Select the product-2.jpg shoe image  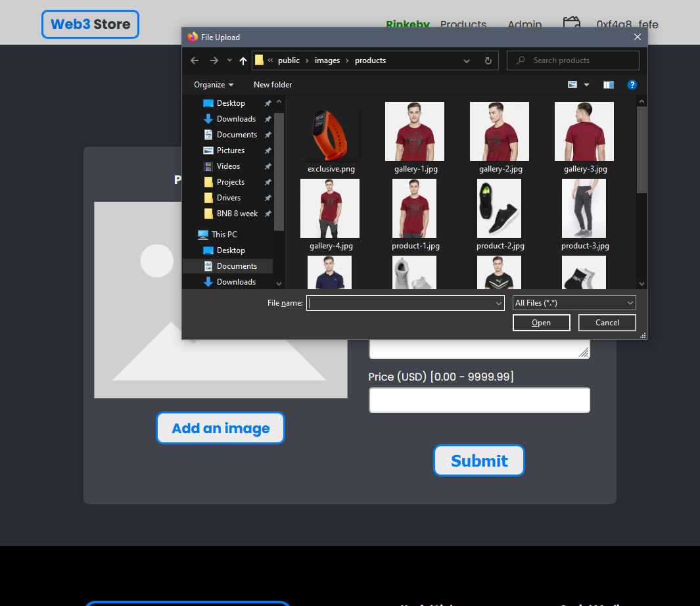click(500, 210)
